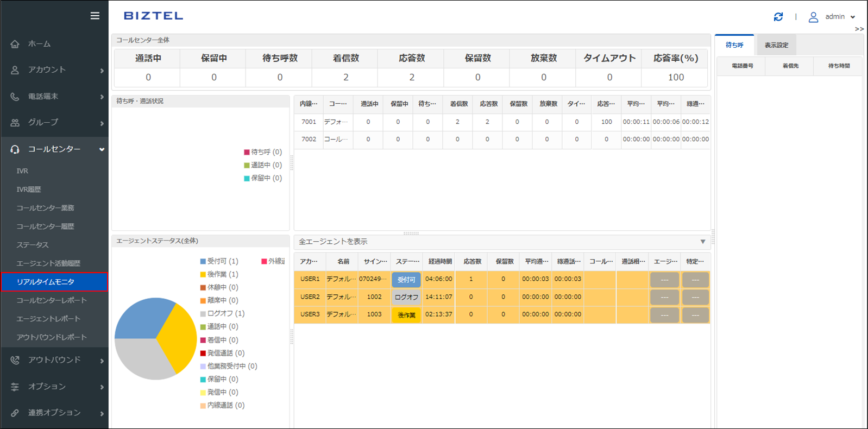Sort by the 経過時間 column header

(440, 261)
